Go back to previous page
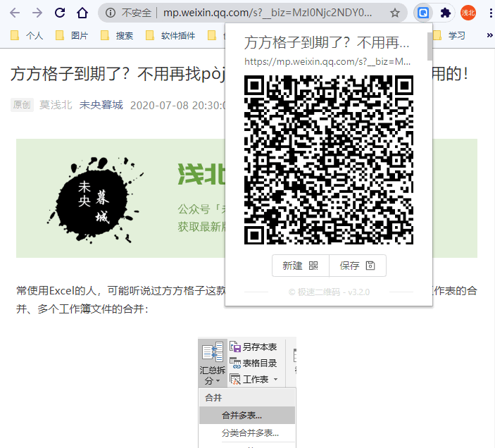Screen dimensions: 495x448 pos(15,13)
